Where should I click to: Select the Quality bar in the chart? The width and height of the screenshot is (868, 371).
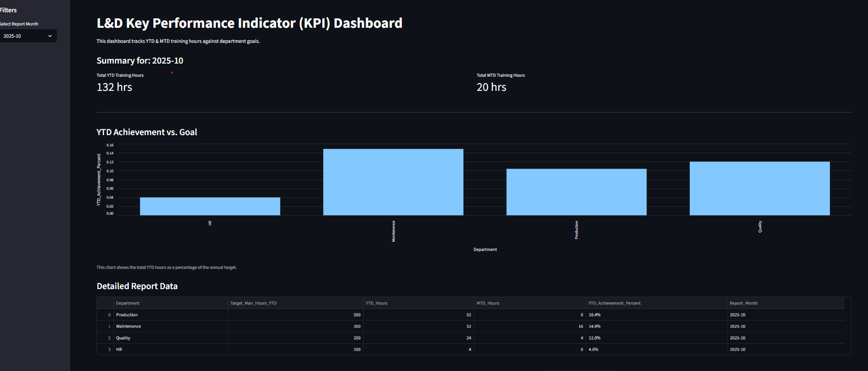click(x=760, y=188)
